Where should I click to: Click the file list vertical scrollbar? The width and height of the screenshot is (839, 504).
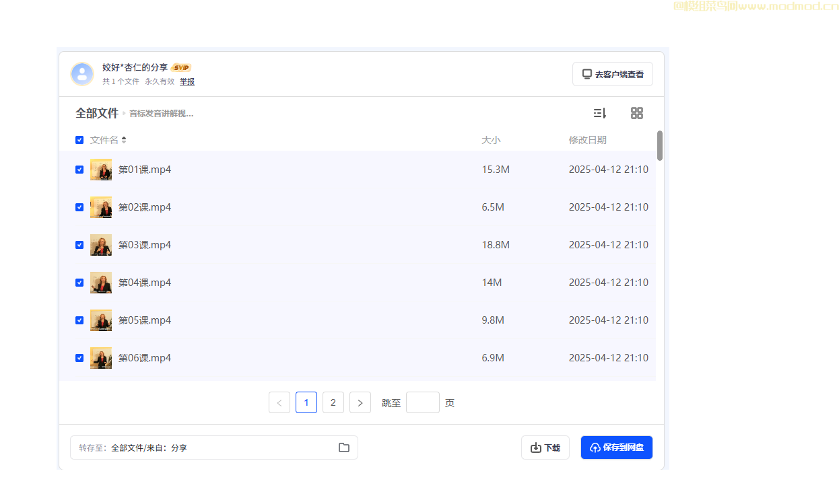660,146
